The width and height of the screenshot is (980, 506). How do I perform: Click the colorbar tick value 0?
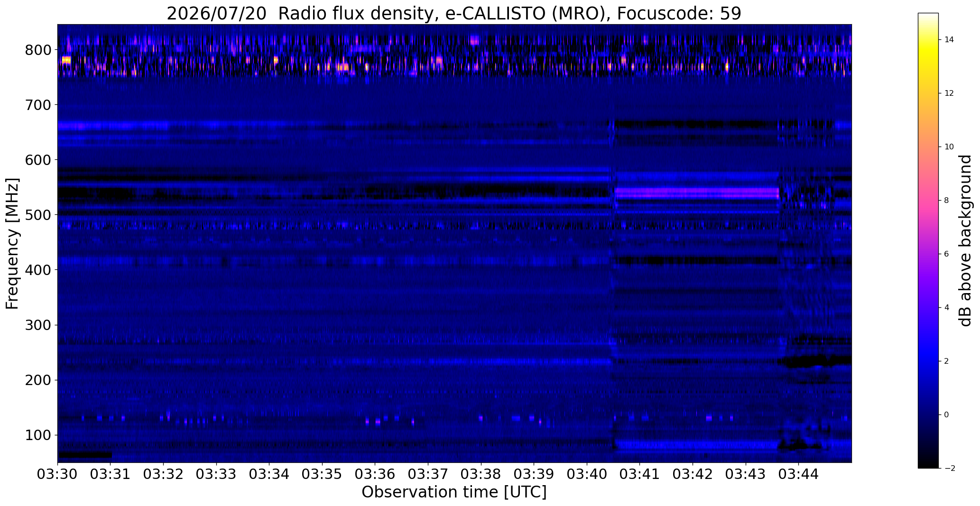coord(947,415)
